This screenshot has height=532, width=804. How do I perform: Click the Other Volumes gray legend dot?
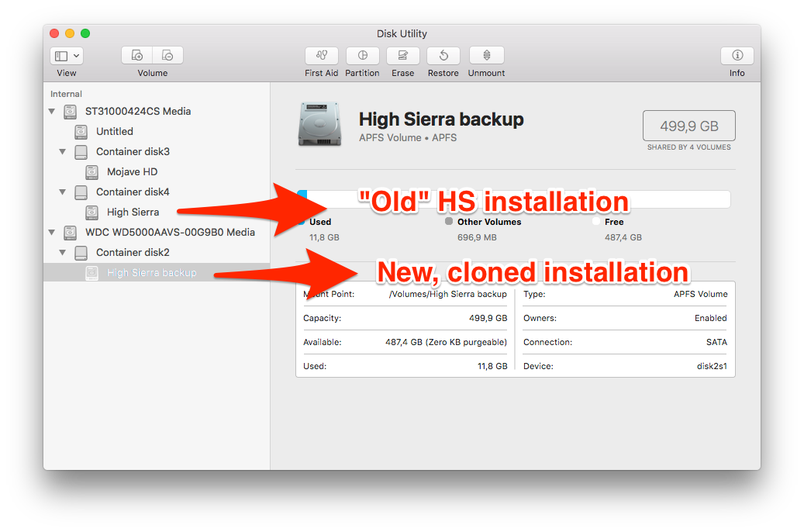coord(449,221)
